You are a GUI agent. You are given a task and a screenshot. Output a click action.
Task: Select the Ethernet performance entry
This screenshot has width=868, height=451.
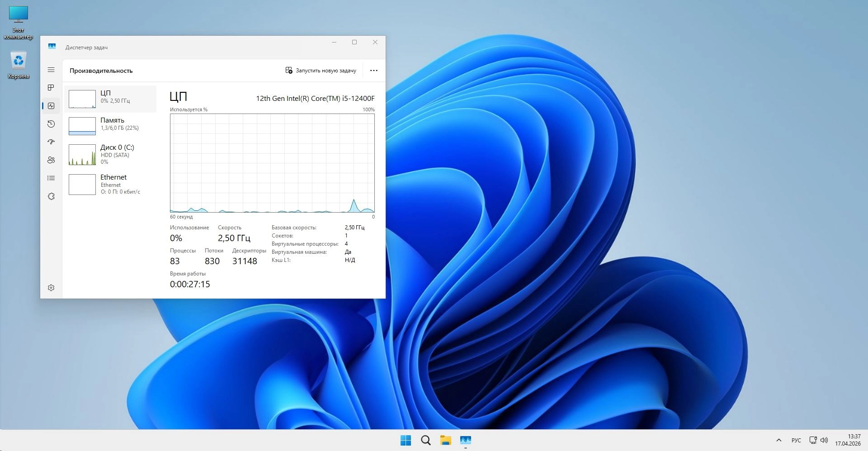point(110,184)
